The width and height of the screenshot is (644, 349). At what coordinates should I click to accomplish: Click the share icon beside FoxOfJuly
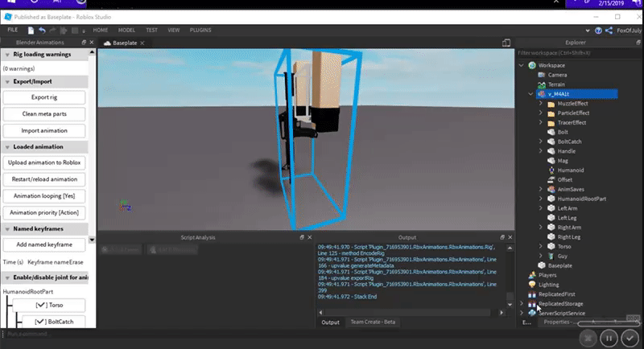(x=609, y=31)
